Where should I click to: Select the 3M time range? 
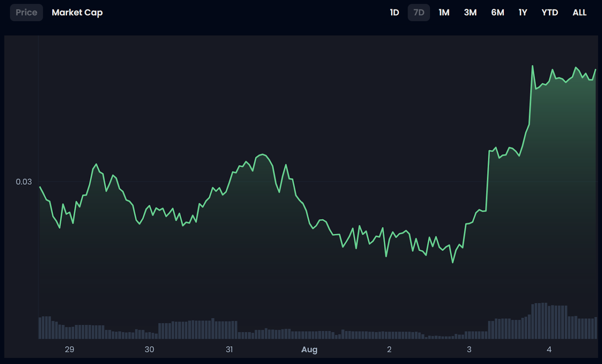(x=470, y=12)
